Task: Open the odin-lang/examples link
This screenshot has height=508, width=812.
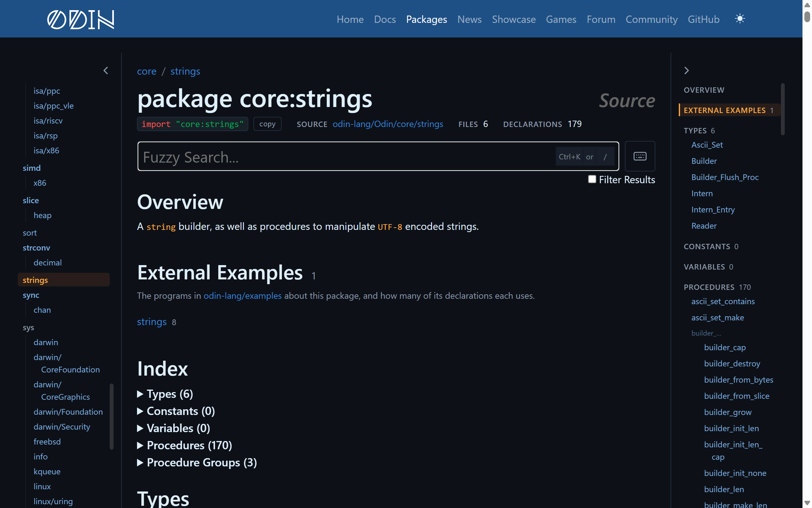Action: (243, 296)
